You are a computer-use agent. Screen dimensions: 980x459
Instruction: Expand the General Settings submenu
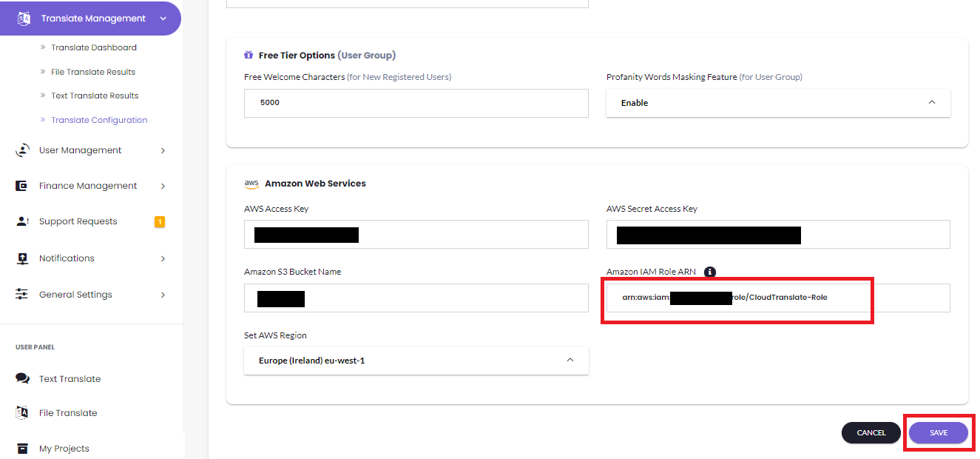(163, 295)
